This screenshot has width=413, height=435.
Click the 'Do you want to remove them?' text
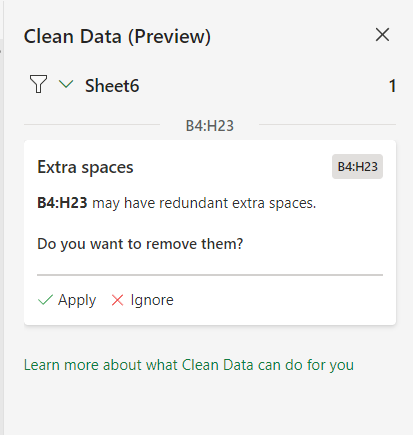[140, 244]
